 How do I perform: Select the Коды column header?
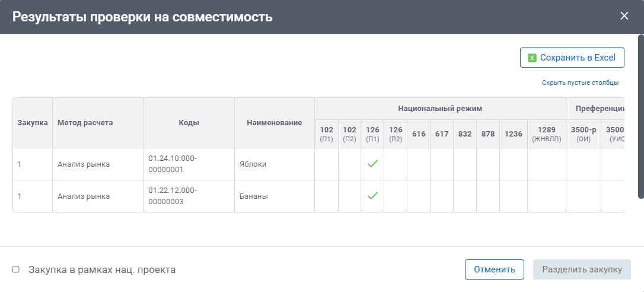189,123
